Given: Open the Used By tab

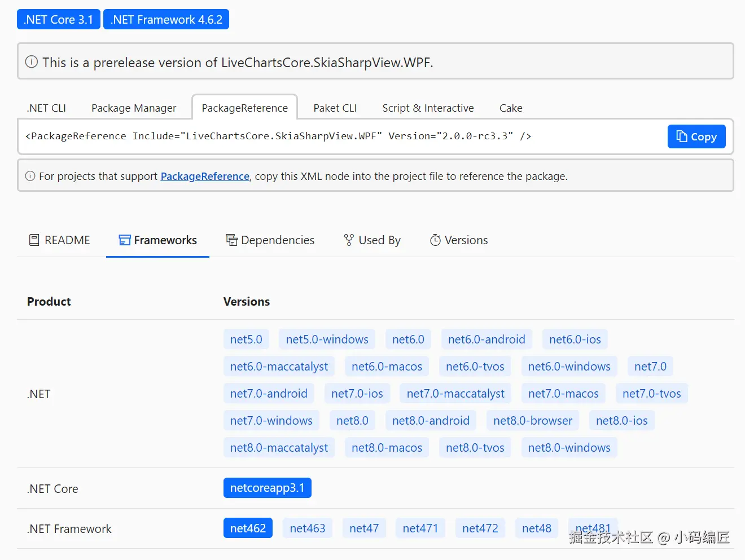Looking at the screenshot, I should (373, 240).
